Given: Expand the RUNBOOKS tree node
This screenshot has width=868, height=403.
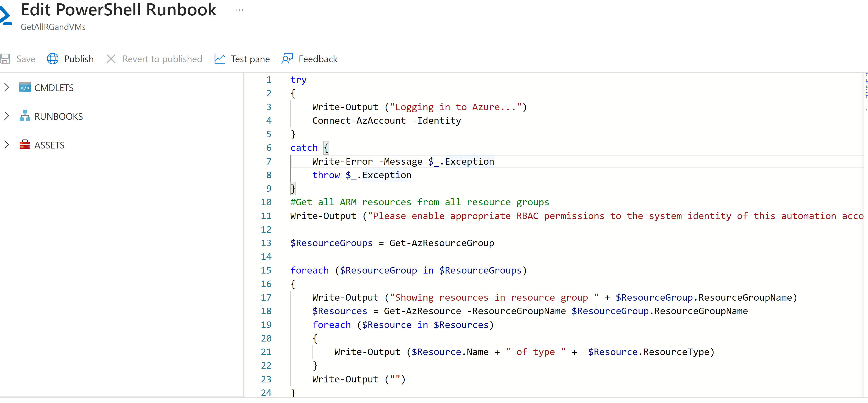Looking at the screenshot, I should click(7, 116).
